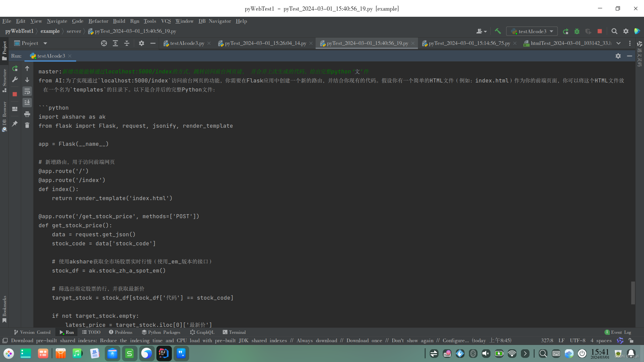Open Search Everywhere magnifier

pyautogui.click(x=614, y=31)
